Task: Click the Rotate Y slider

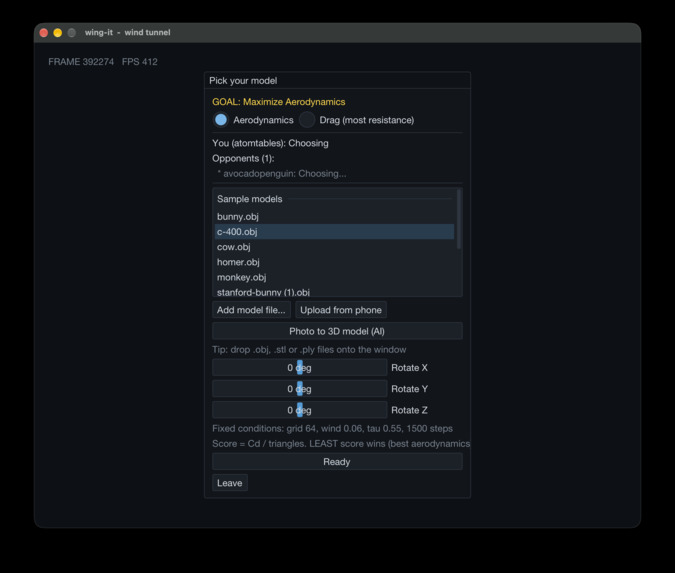Action: pos(300,389)
